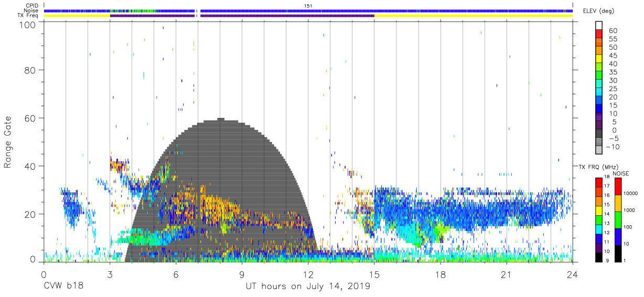Click the "Noise" row label at top left
Viewport: 644px width, 297px height.
(32, 10)
